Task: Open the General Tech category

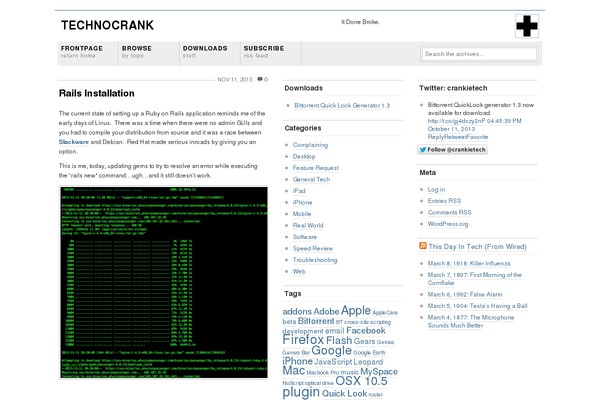Action: tap(311, 180)
